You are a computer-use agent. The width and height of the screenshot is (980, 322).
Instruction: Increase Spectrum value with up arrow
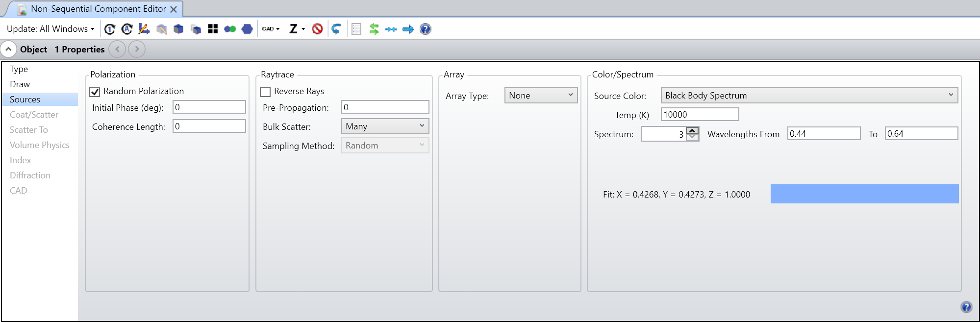(692, 131)
